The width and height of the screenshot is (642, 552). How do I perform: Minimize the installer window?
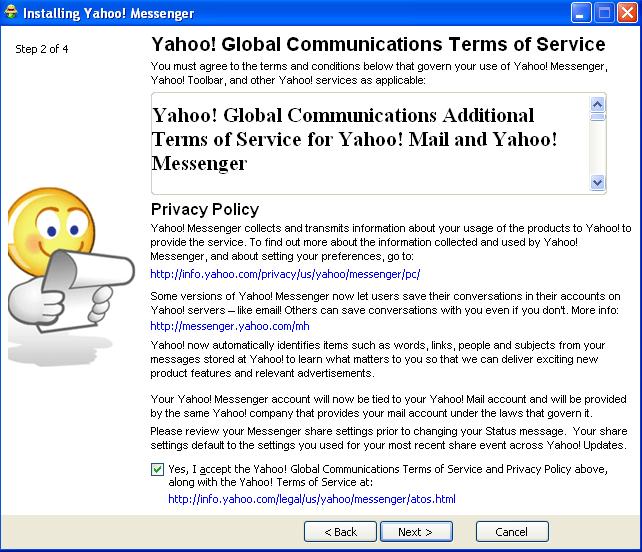coord(581,13)
